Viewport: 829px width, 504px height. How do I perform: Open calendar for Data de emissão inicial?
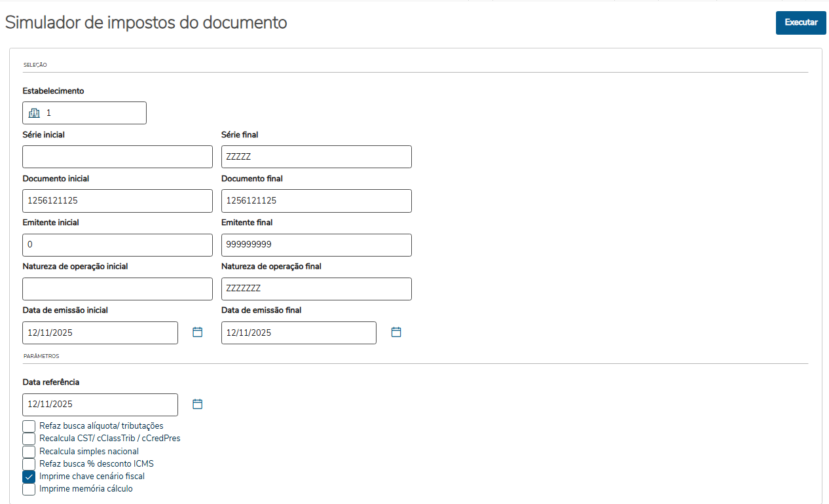tap(198, 333)
